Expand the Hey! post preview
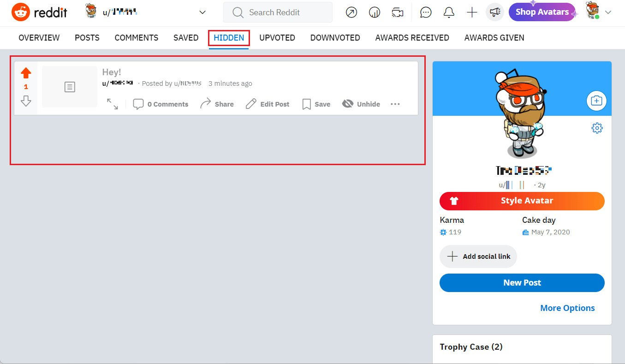The height and width of the screenshot is (364, 625). 113,105
